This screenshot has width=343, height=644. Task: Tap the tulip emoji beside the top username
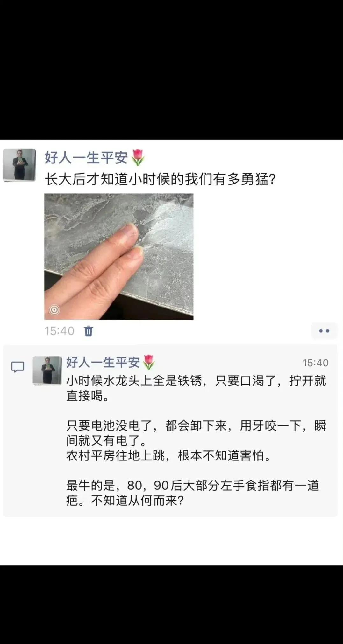(x=138, y=158)
